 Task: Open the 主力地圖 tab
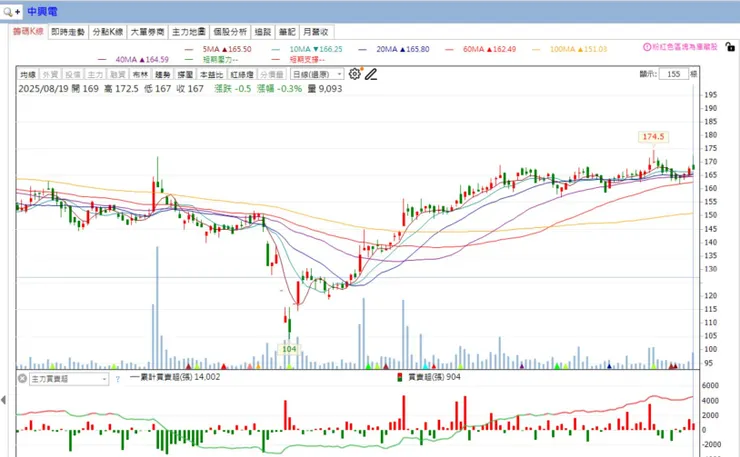[x=189, y=32]
